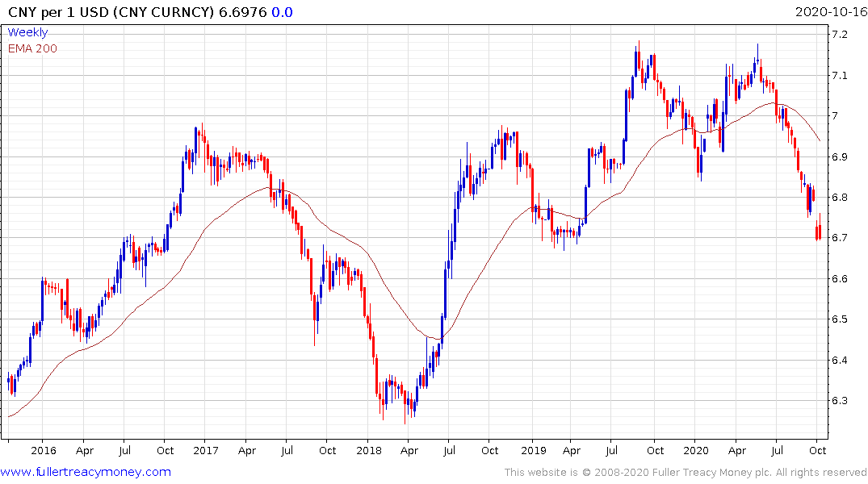868x484 pixels.
Task: Click the 7.1 price axis label
Action: click(x=840, y=75)
